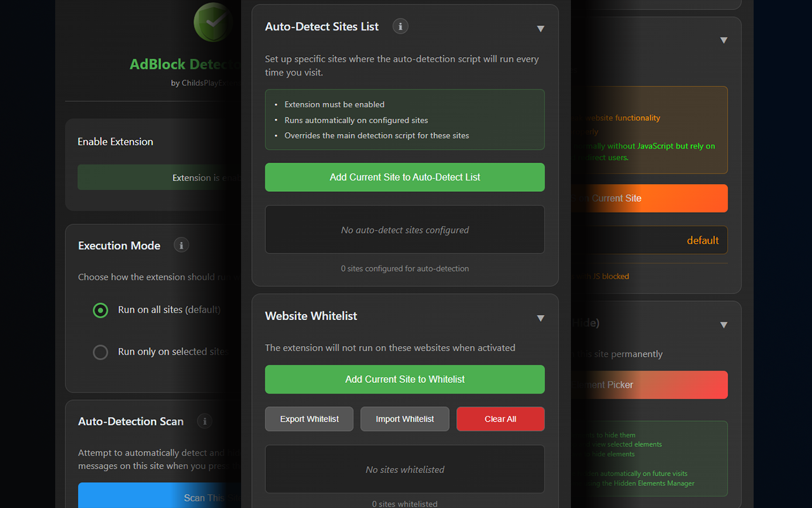Click the orange 'default' value field
This screenshot has width=812, height=508.
coord(650,240)
